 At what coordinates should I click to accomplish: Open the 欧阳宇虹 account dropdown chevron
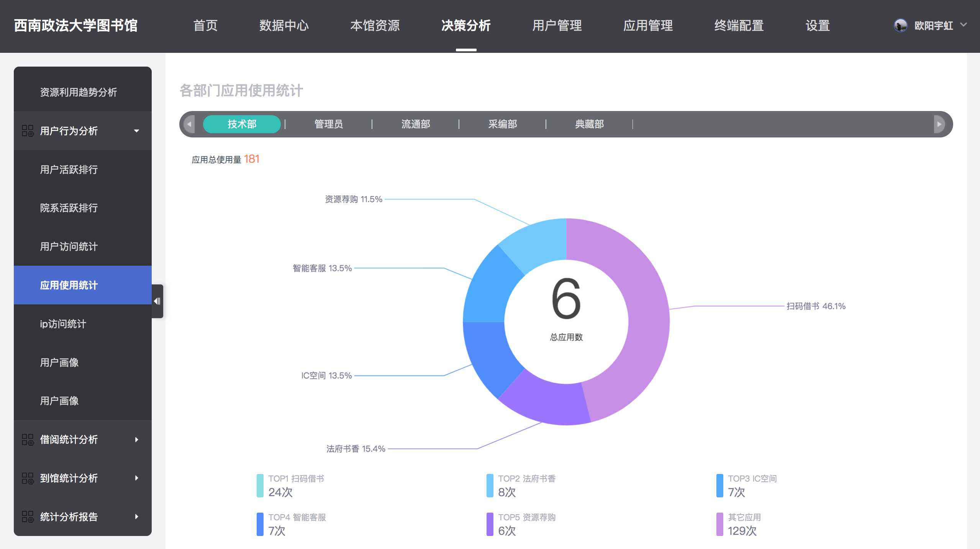pos(964,25)
